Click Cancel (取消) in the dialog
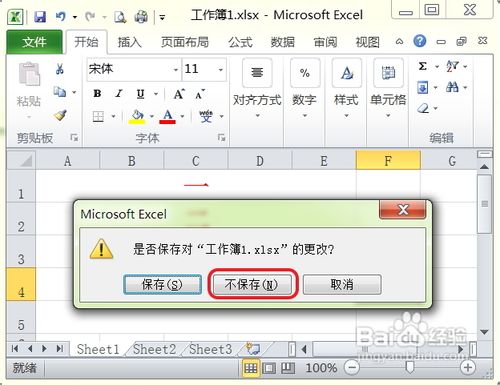The image size is (500, 385). [342, 284]
